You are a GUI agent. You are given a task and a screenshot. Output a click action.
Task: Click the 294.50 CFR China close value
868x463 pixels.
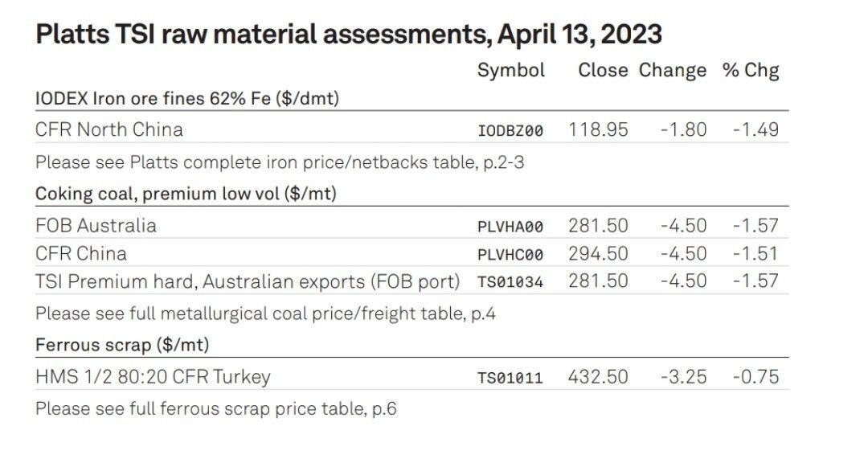598,254
